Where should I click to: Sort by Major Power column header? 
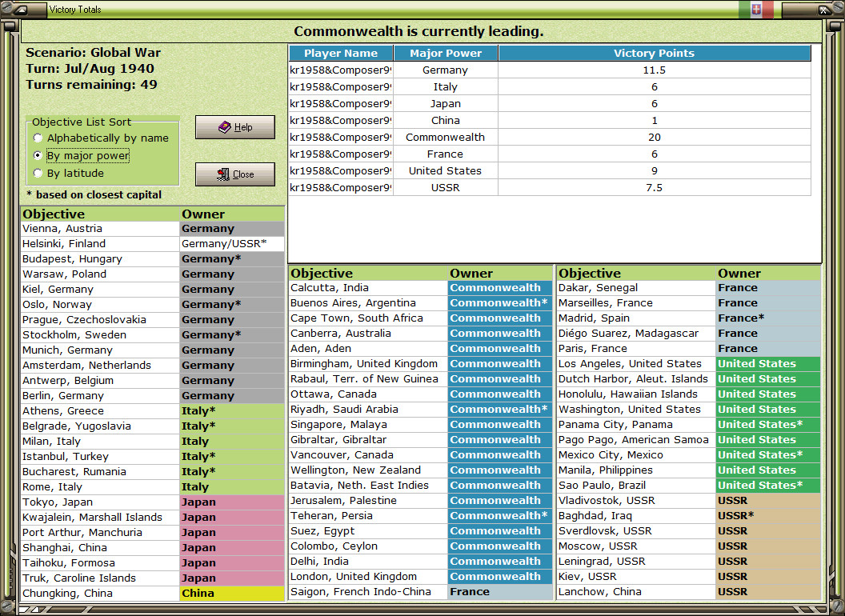[x=446, y=53]
